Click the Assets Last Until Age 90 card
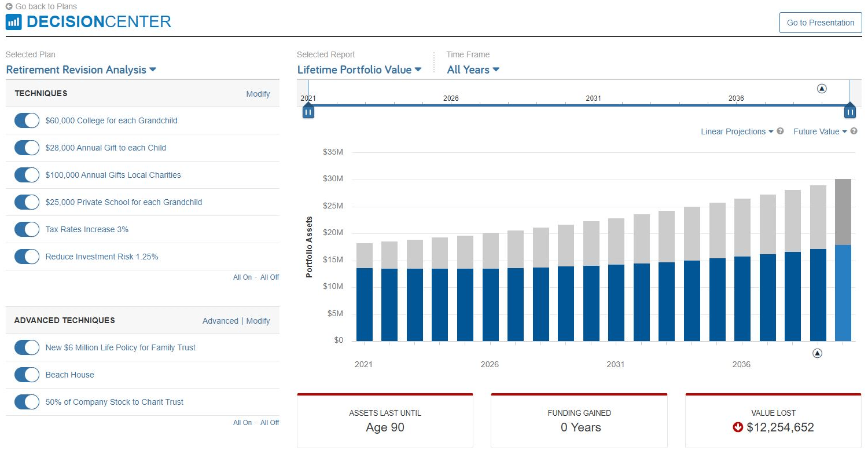 [x=385, y=421]
